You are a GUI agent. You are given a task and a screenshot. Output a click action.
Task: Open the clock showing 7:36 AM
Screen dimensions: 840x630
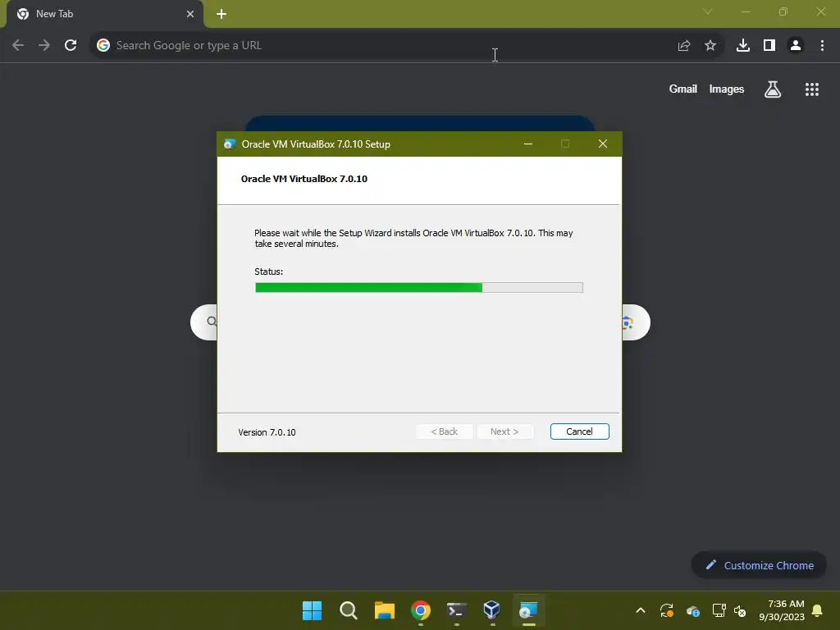tap(782, 610)
